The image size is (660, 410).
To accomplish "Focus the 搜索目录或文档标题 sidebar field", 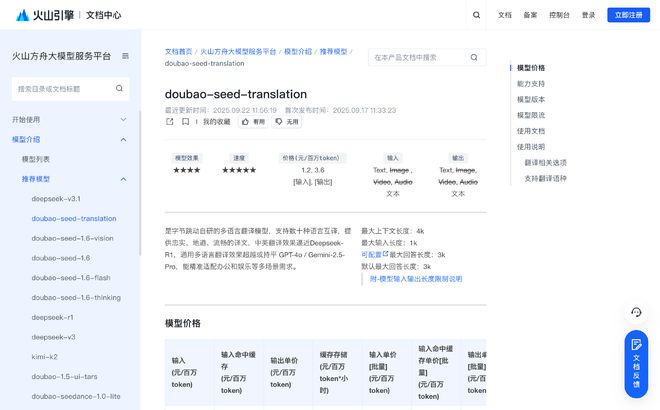I will pos(70,88).
